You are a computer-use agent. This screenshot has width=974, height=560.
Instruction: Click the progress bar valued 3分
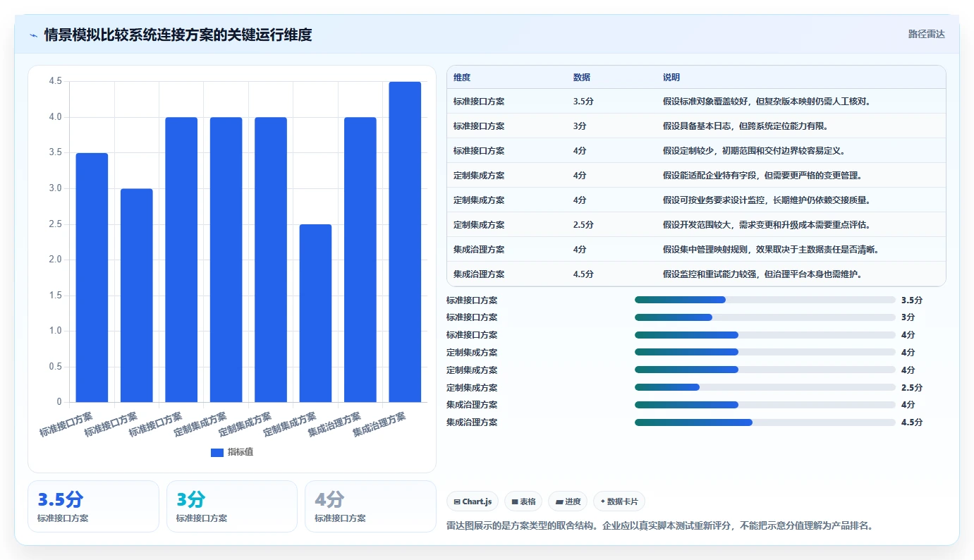(x=765, y=317)
